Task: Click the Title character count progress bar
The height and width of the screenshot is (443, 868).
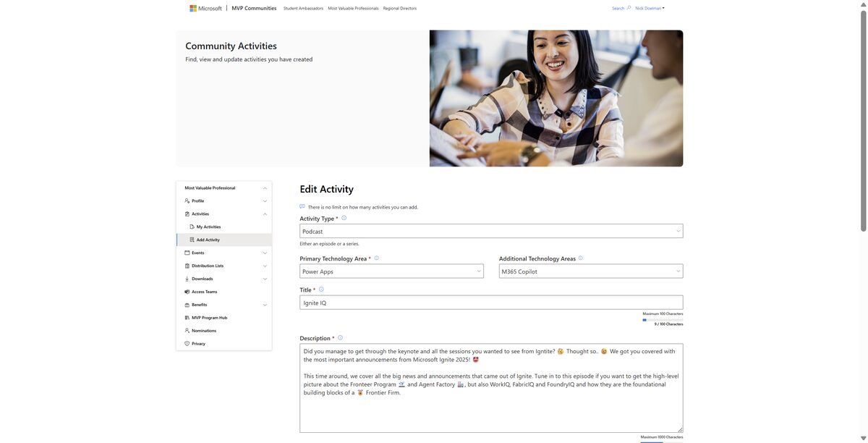Action: [663, 319]
